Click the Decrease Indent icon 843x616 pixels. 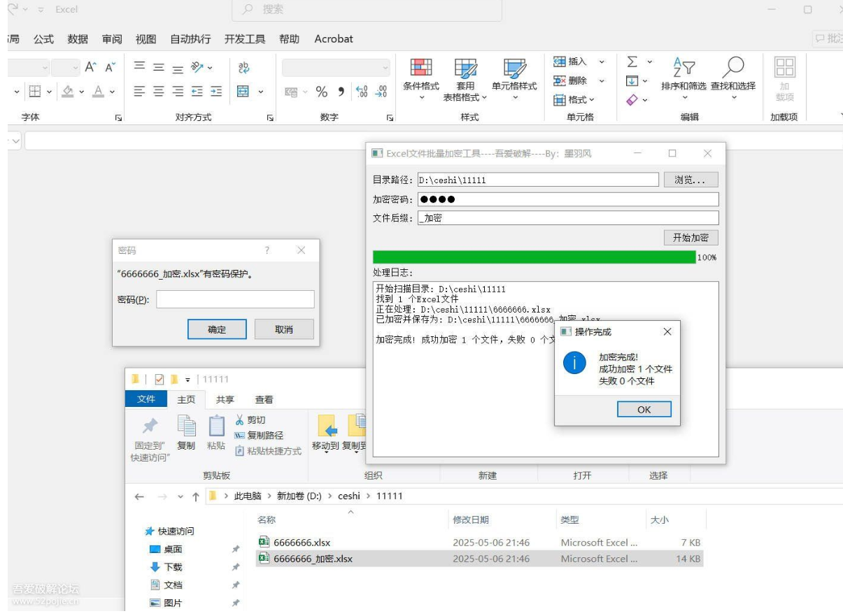tap(199, 92)
